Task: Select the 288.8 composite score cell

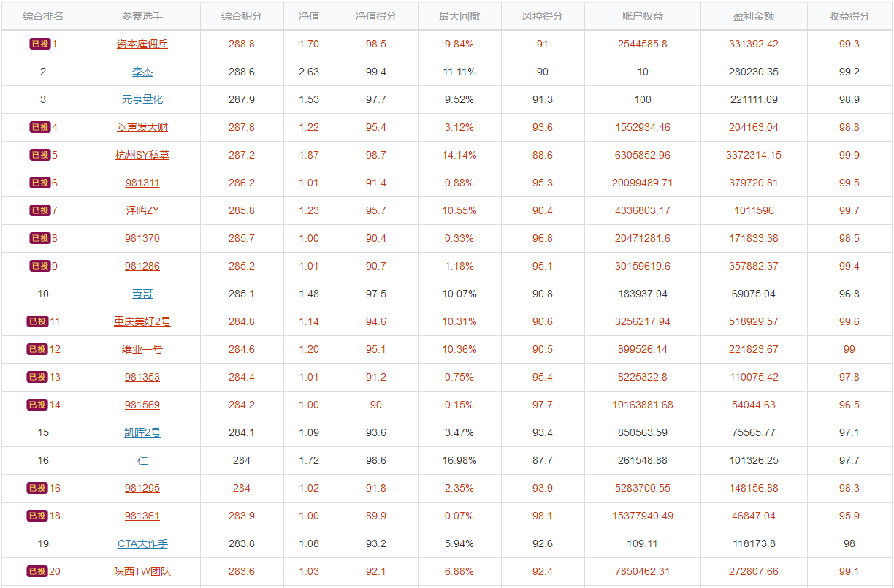Action: tap(242, 44)
